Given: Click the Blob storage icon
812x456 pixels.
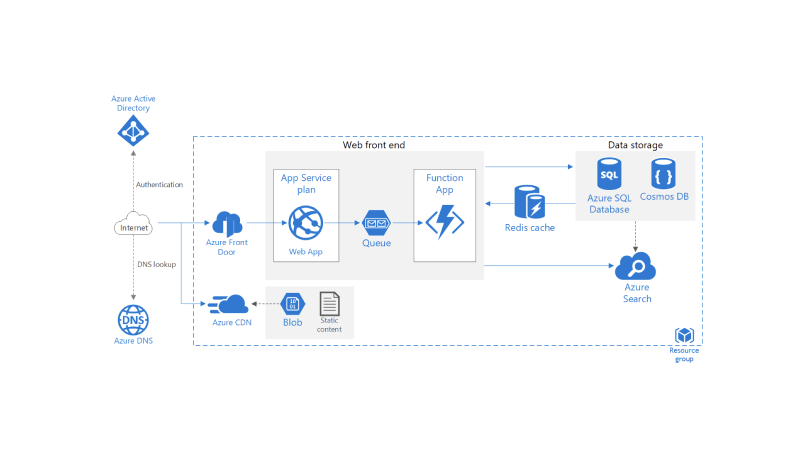Looking at the screenshot, I should coord(292,303).
